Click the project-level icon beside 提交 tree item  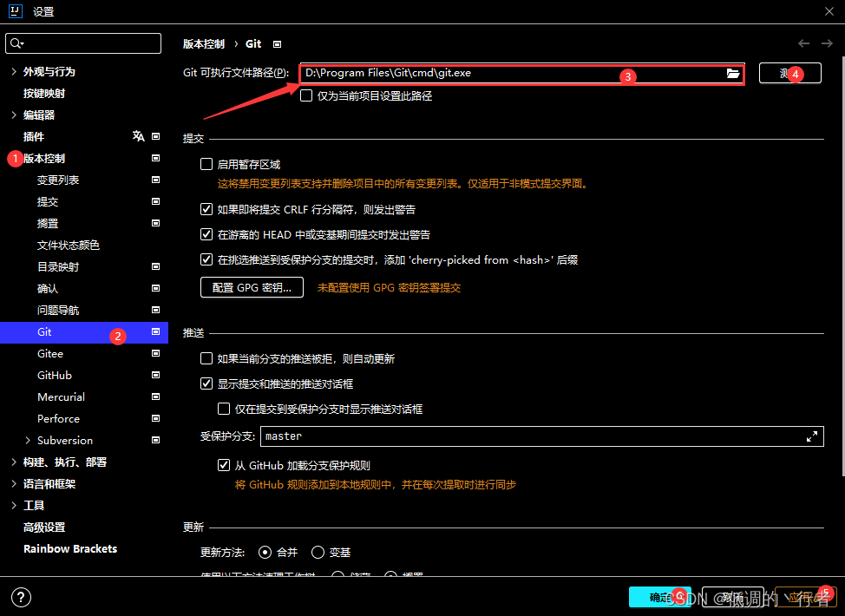pos(156,201)
